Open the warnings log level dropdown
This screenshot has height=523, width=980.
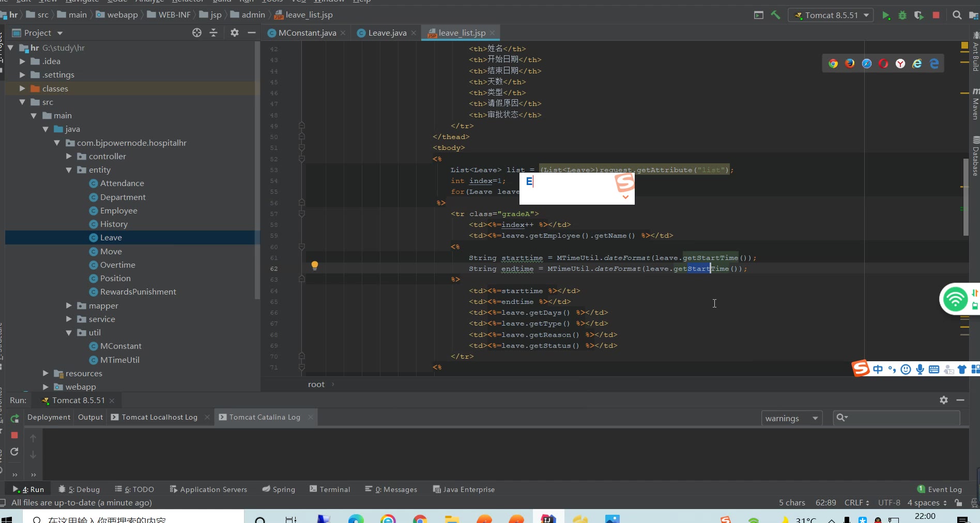791,418
